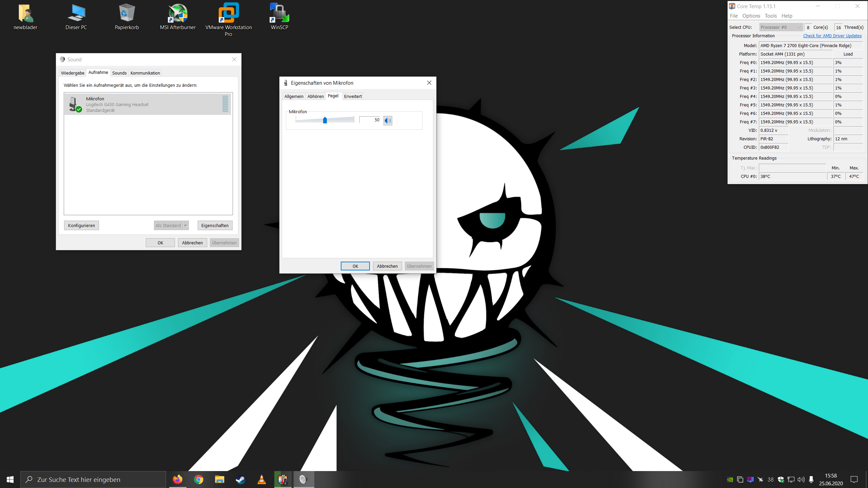Click the Eigenschaften button
Viewport: 868px width, 488px height.
point(215,225)
